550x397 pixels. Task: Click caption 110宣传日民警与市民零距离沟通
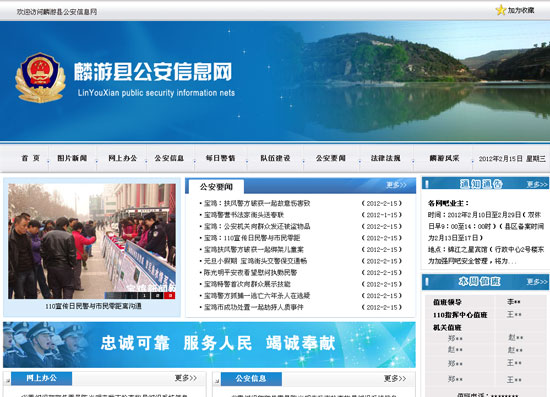point(93,307)
